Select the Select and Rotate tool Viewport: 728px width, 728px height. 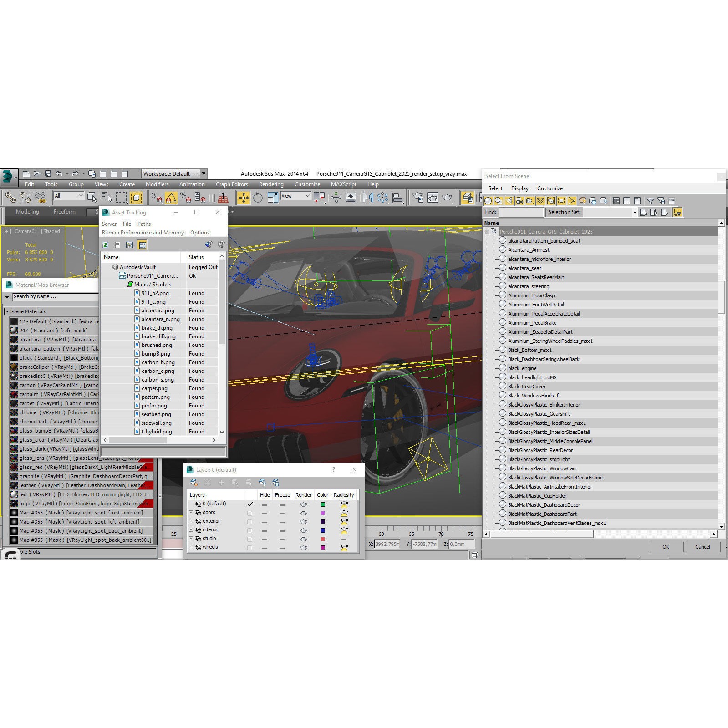click(x=258, y=197)
